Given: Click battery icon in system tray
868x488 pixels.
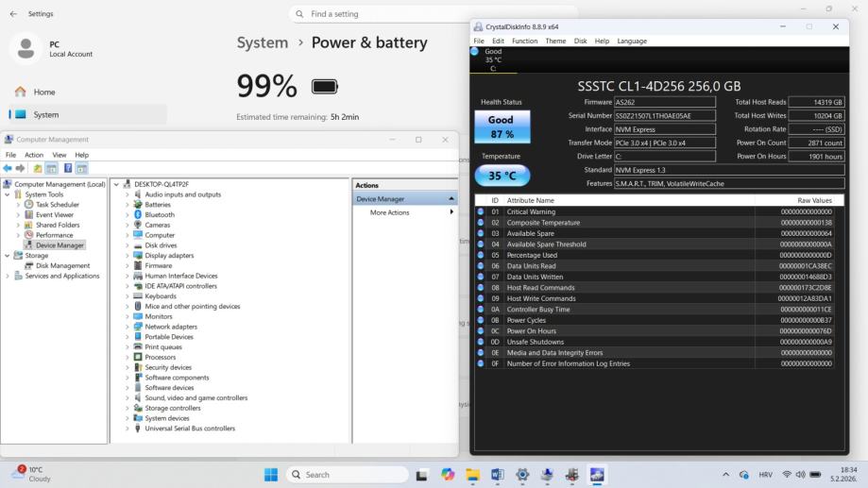Looking at the screenshot, I should pos(815,475).
